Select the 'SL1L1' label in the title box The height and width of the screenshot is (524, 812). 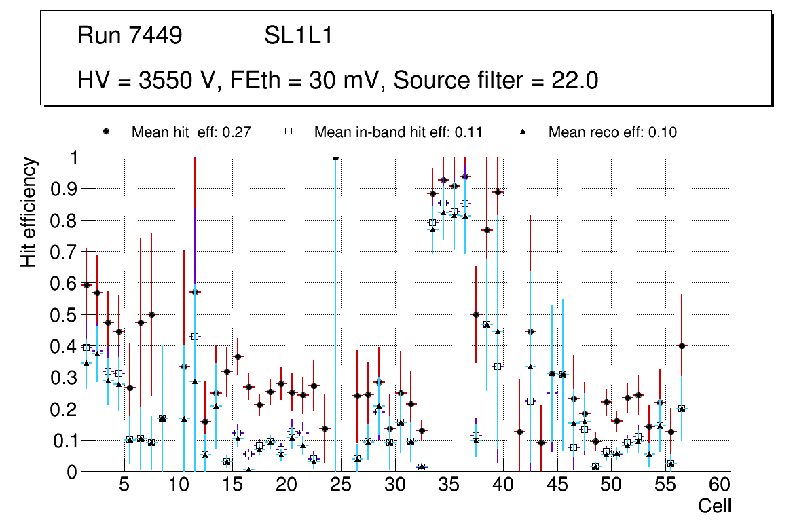(x=298, y=36)
